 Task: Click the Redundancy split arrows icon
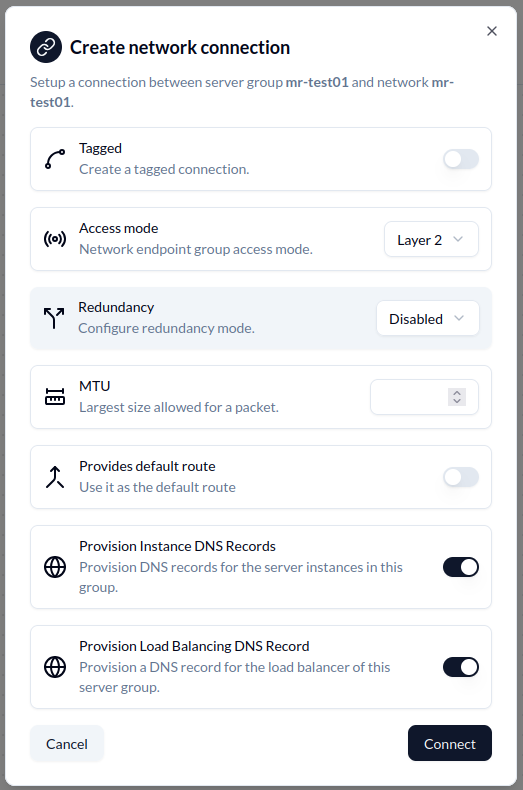point(54,318)
